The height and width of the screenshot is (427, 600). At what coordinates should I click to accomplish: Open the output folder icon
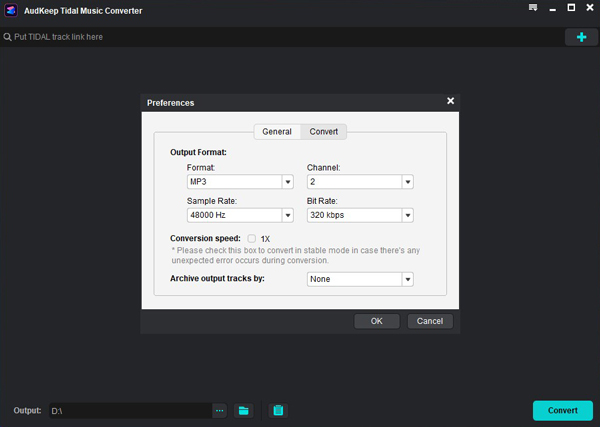(x=243, y=411)
